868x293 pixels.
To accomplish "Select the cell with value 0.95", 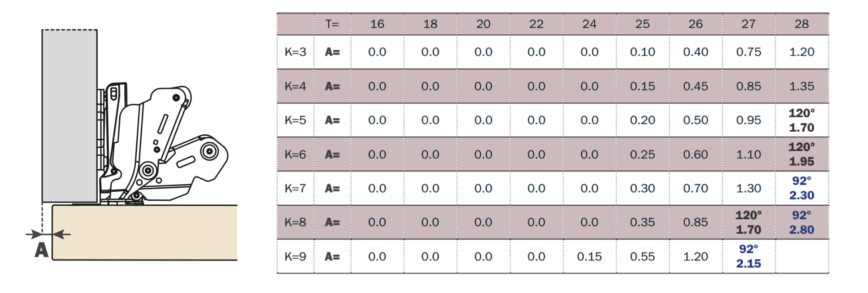I will (748, 120).
